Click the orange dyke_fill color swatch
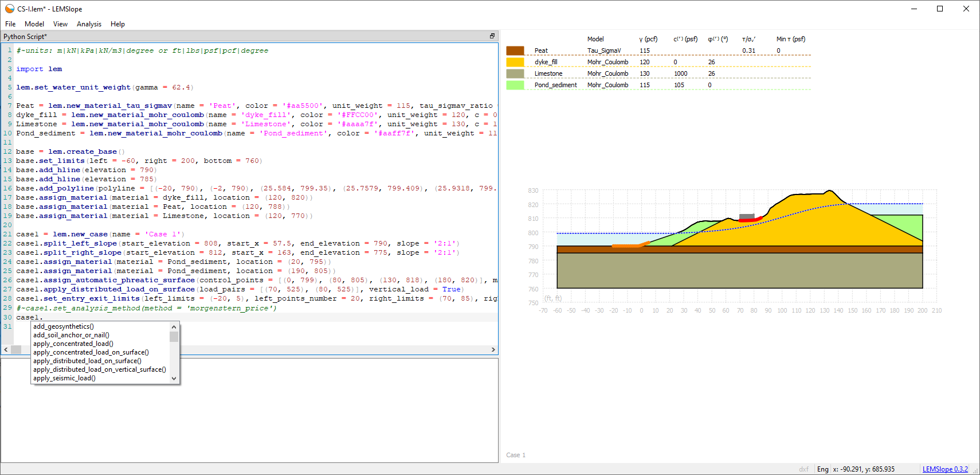Image resolution: width=980 pixels, height=475 pixels. click(x=515, y=62)
